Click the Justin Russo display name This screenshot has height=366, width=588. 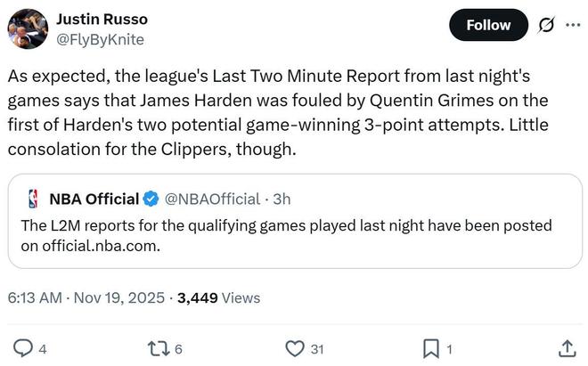coord(102,19)
